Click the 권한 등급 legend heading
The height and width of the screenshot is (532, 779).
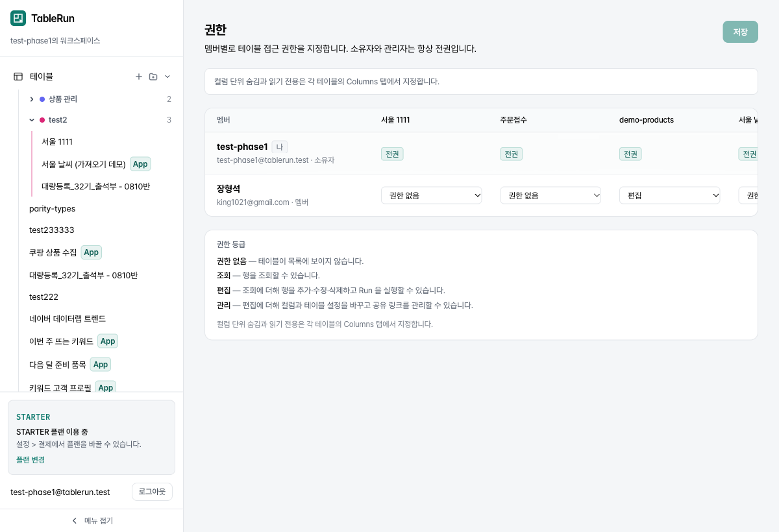point(231,245)
